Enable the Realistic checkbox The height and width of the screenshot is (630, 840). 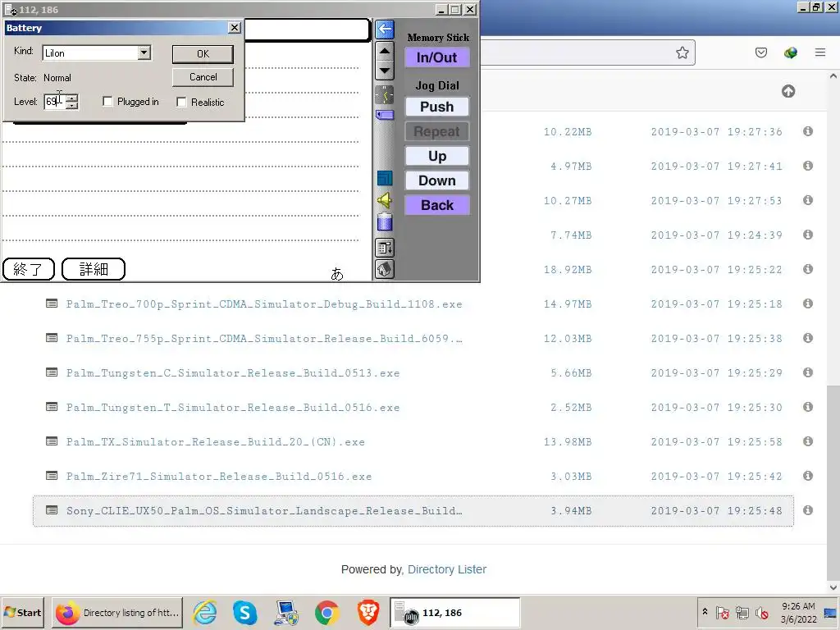tap(181, 102)
